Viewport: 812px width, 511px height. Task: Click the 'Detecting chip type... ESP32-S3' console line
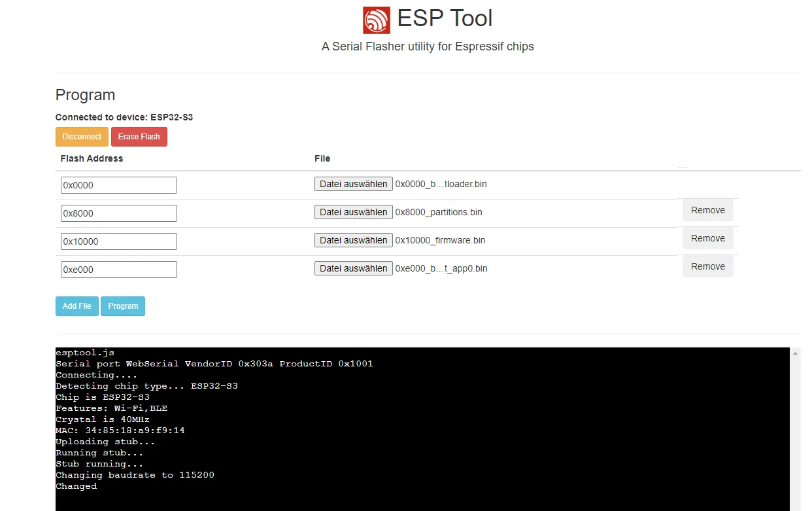point(146,386)
